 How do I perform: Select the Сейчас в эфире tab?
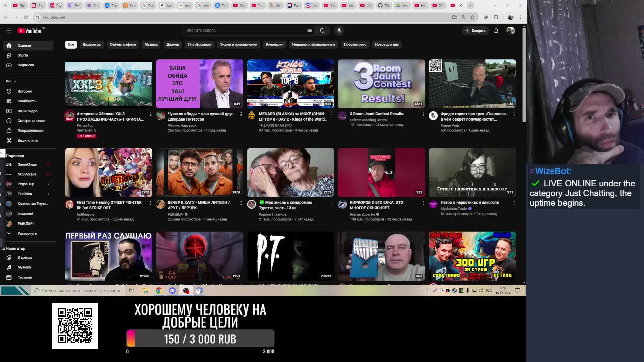click(x=123, y=44)
